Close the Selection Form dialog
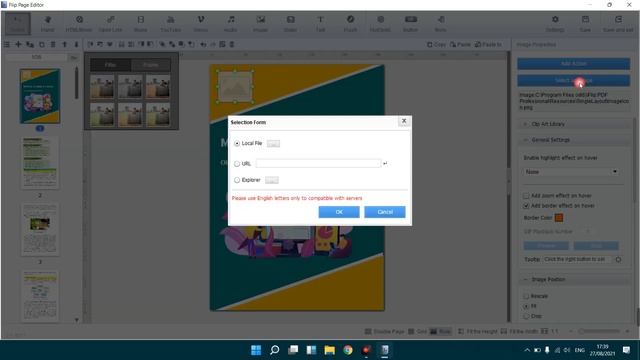The image size is (640, 360). point(404,121)
